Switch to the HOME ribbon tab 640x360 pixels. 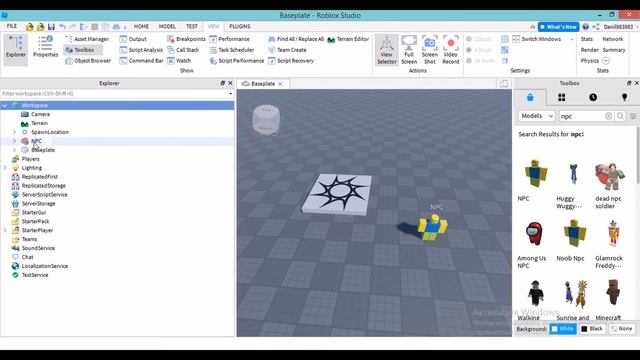click(x=141, y=26)
